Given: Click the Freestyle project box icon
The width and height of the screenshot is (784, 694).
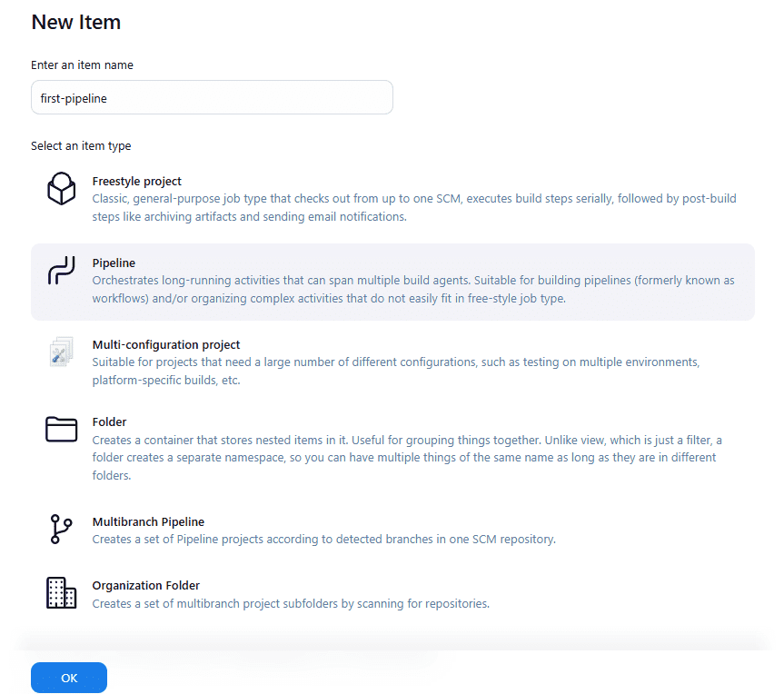Looking at the screenshot, I should pos(62,189).
